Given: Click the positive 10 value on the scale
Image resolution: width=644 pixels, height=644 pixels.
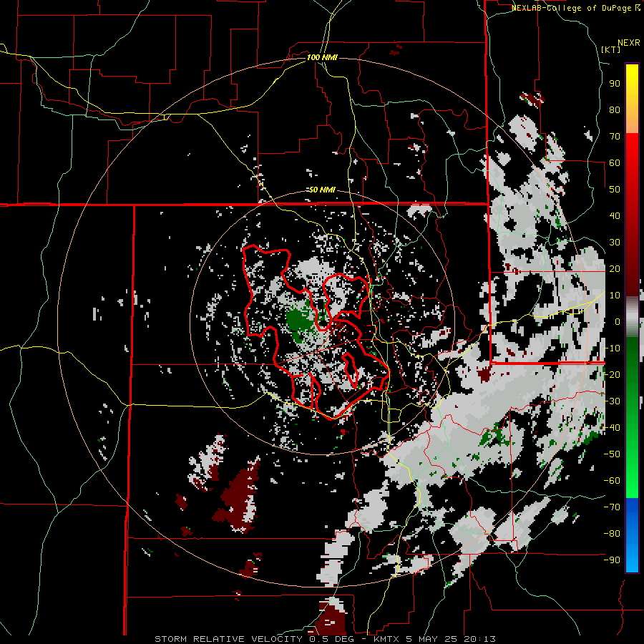Looking at the screenshot, I should pos(615,296).
